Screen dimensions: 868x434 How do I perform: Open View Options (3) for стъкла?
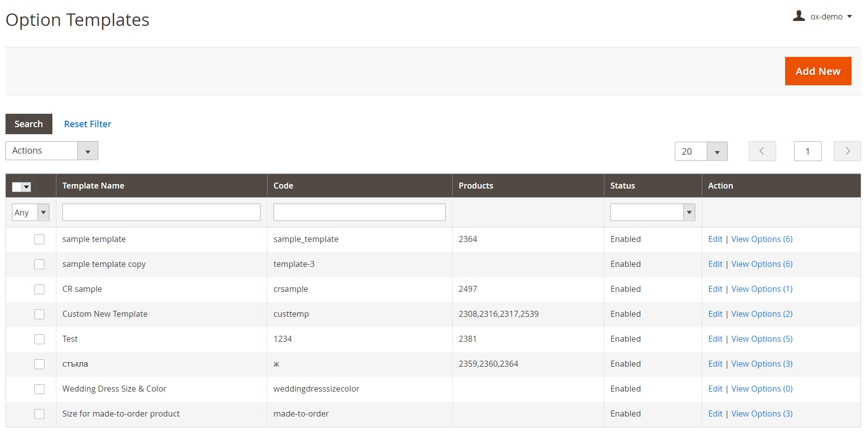[x=762, y=364]
